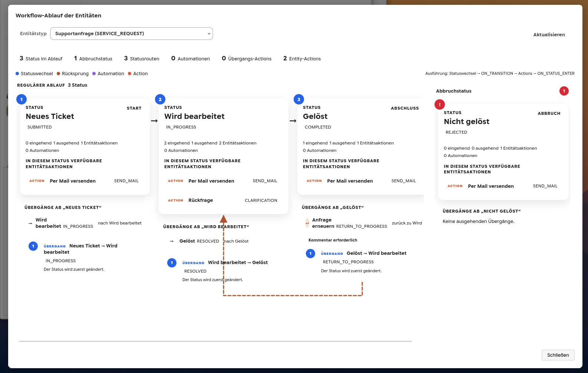The width and height of the screenshot is (588, 373).
Task: Click blue Statuswechsel legend dot
Action: pos(17,73)
